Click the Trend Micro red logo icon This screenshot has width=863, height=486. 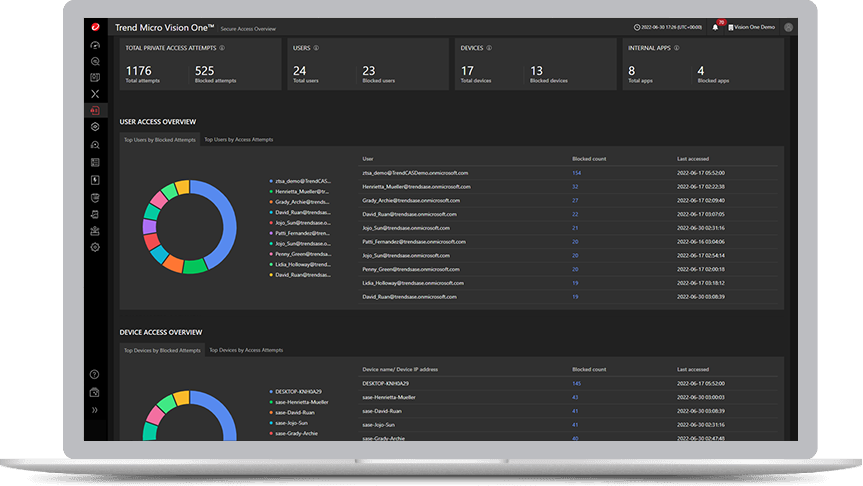coord(95,27)
